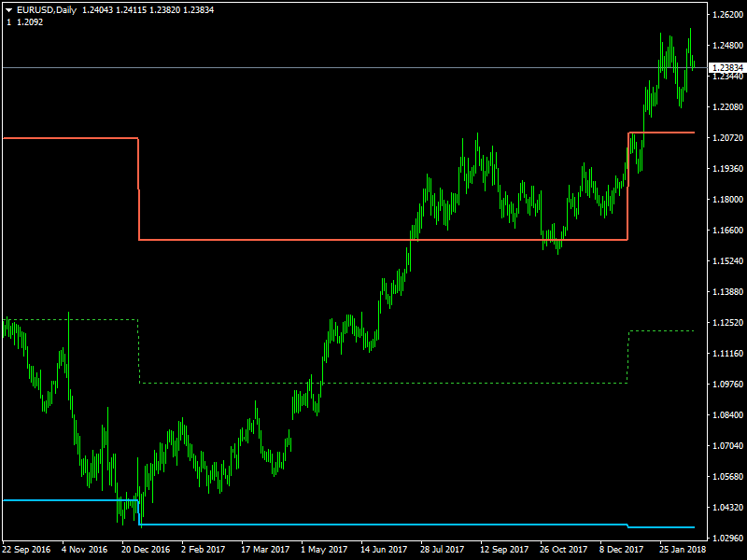Click the indicator value 1.2092 text
This screenshot has height=560, width=747.
click(29, 21)
